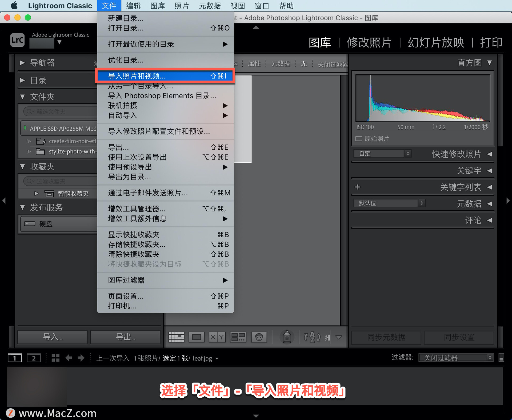Add keyword with plus icon
Image resolution: width=512 pixels, height=420 pixels.
pyautogui.click(x=358, y=187)
